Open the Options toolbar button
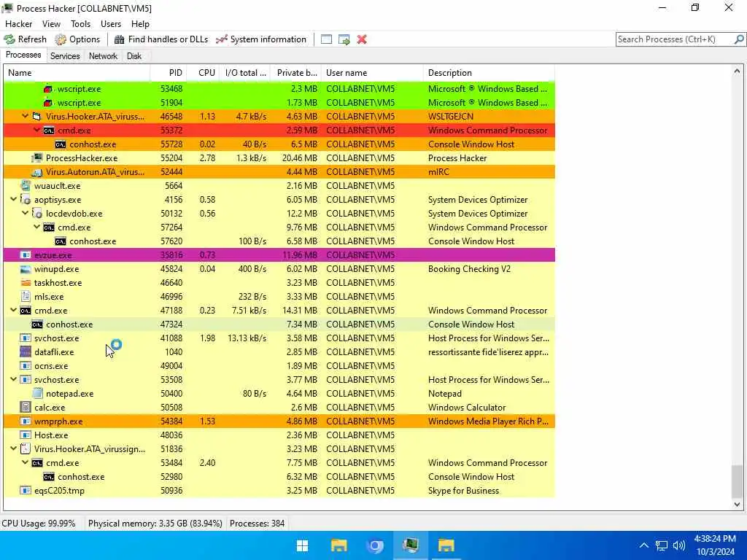747x560 pixels. coord(77,39)
